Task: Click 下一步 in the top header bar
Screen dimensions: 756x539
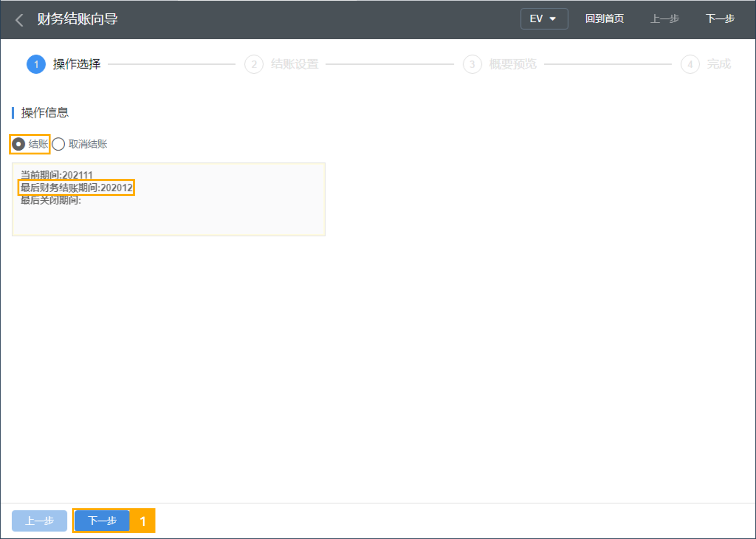Action: coord(720,19)
